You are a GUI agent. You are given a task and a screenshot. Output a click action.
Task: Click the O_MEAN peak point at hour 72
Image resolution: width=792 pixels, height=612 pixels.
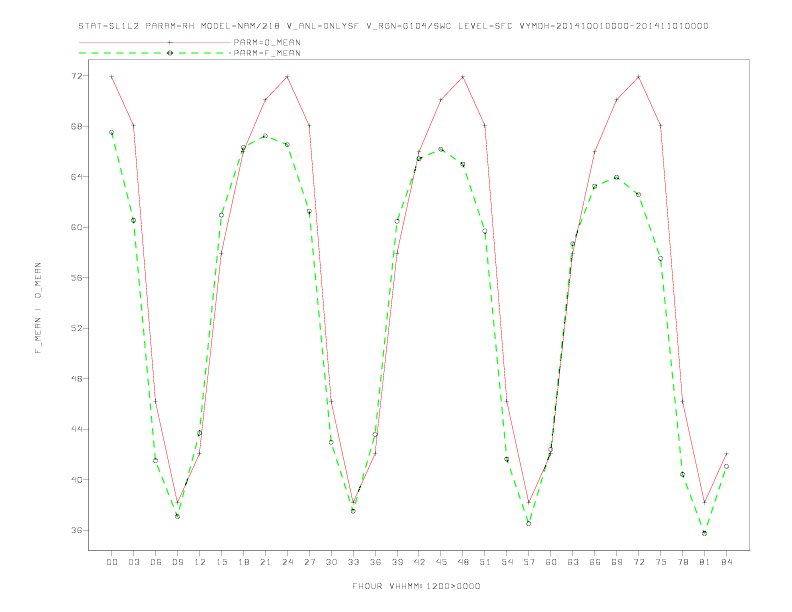[638, 77]
